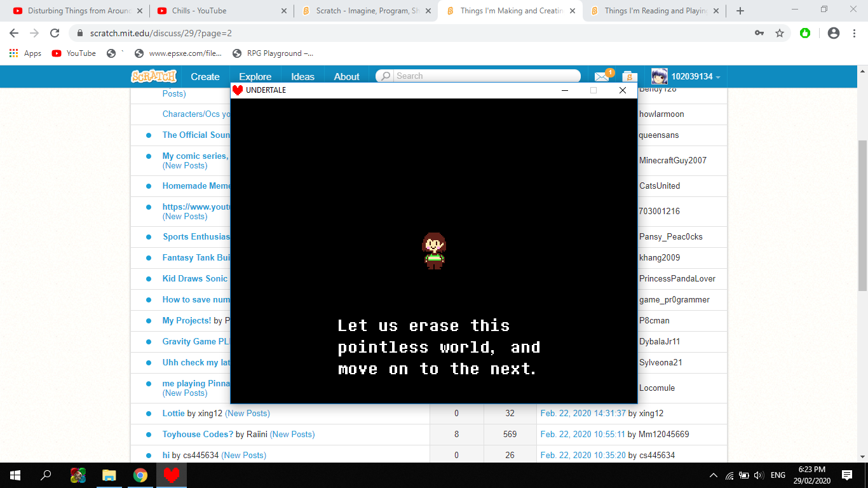Open a new browser tab
Viewport: 868px width, 488px height.
coord(740,11)
